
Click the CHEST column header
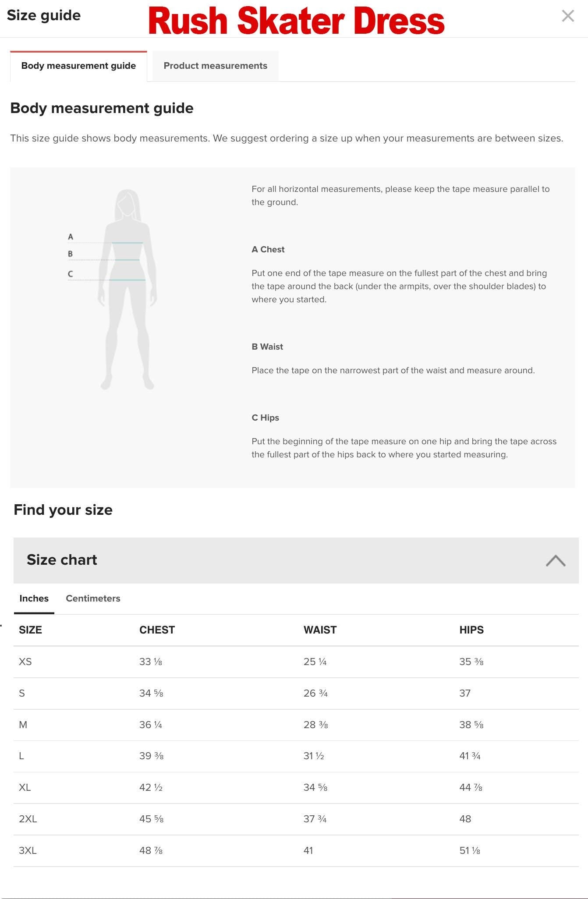(x=157, y=630)
